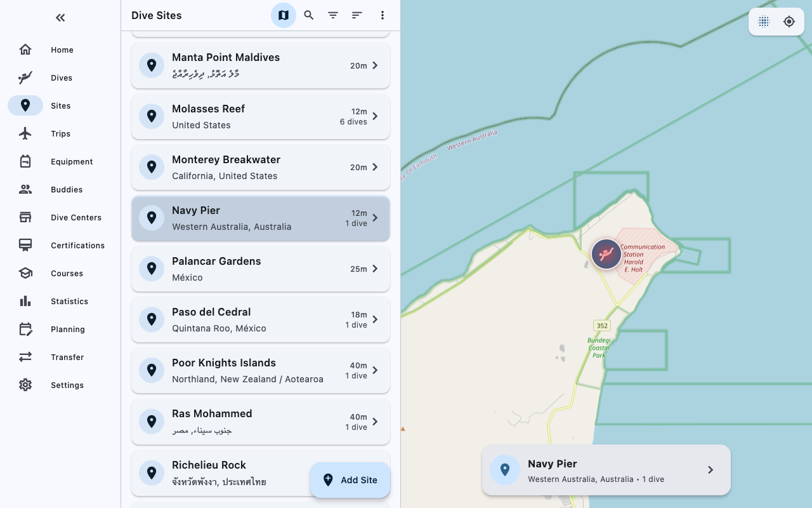Click the Navy Pier info card pin icon
Viewport: 812px width, 508px height.
click(x=505, y=470)
